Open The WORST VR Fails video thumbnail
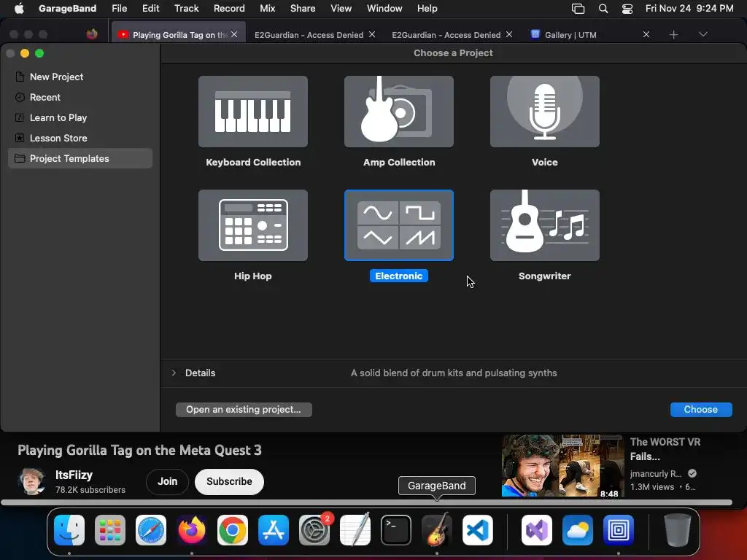The height and width of the screenshot is (560, 747). [562, 466]
